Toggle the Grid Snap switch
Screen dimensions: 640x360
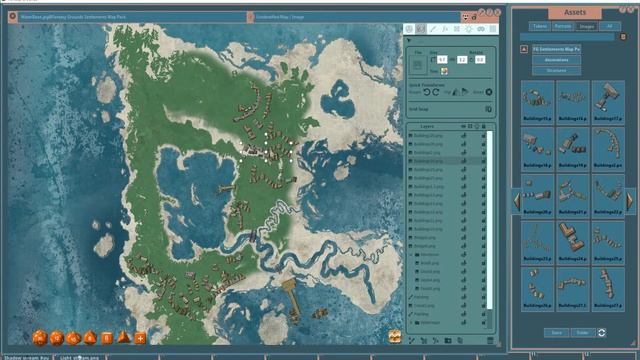488,109
